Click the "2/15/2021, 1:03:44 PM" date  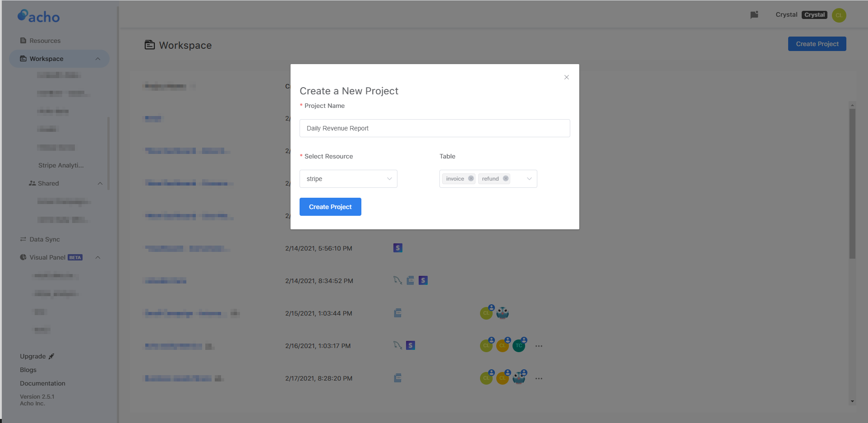click(319, 313)
